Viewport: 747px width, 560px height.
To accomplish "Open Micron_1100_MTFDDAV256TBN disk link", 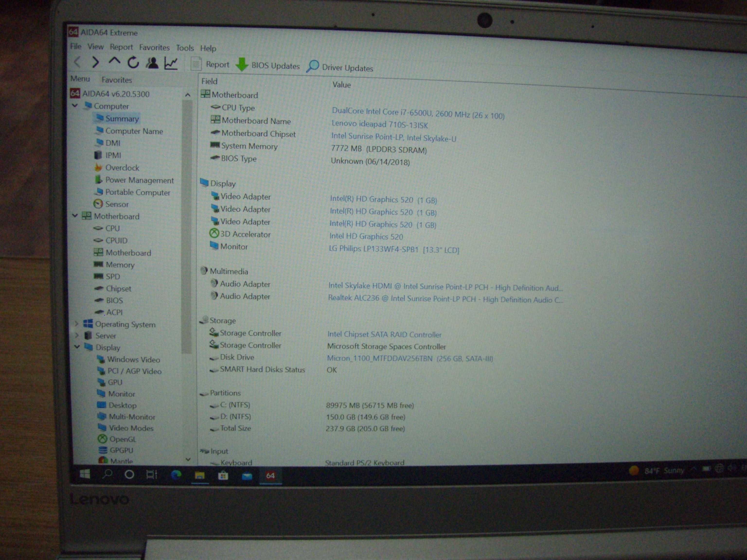I will pyautogui.click(x=410, y=359).
